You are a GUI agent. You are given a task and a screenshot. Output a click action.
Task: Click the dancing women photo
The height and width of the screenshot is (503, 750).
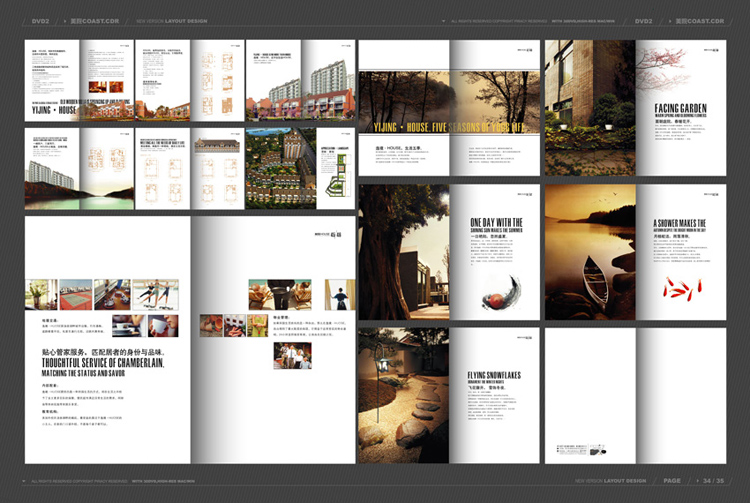click(155, 295)
